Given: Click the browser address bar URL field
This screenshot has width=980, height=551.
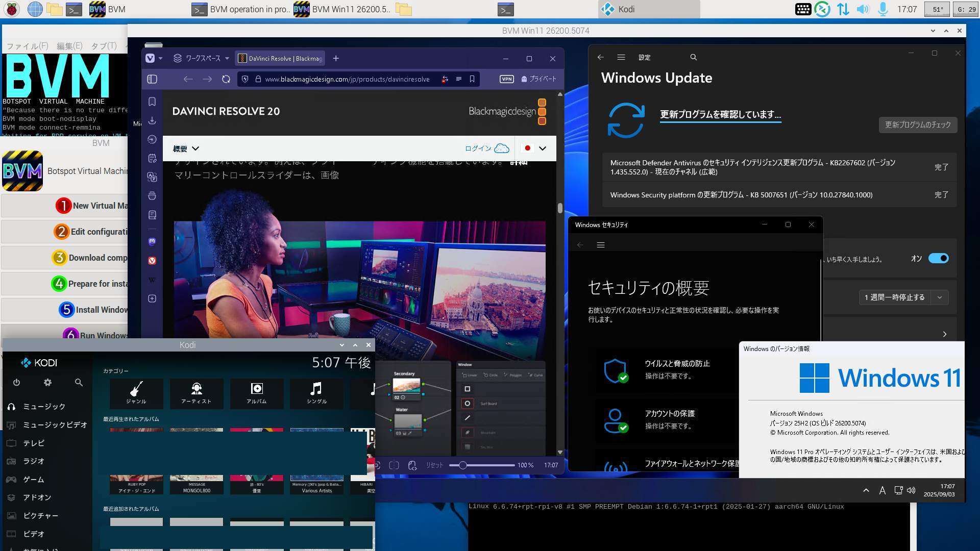Looking at the screenshot, I should pyautogui.click(x=347, y=79).
